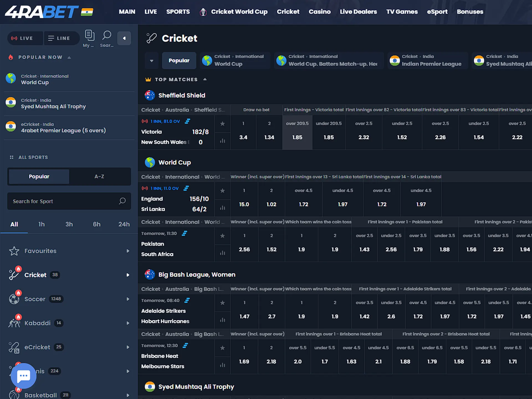The height and width of the screenshot is (399, 532).
Task: Click the Cricket sport icon in sidebar
Action: pos(14,275)
